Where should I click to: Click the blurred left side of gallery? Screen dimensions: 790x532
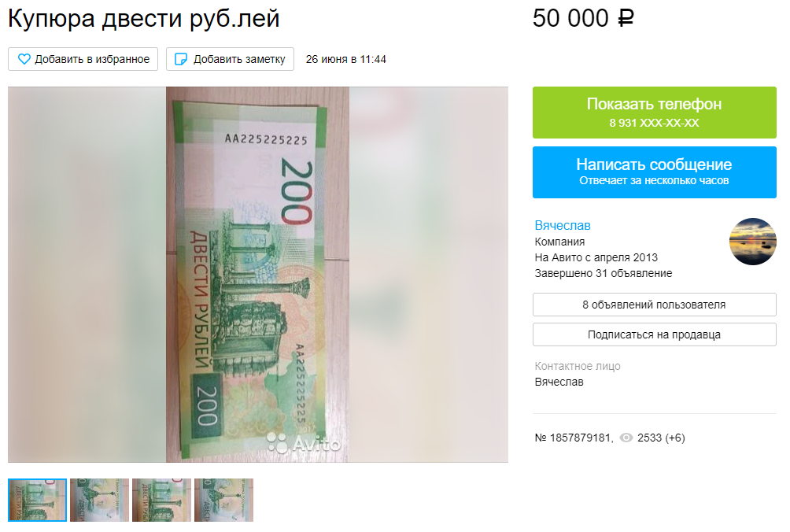[87, 275]
